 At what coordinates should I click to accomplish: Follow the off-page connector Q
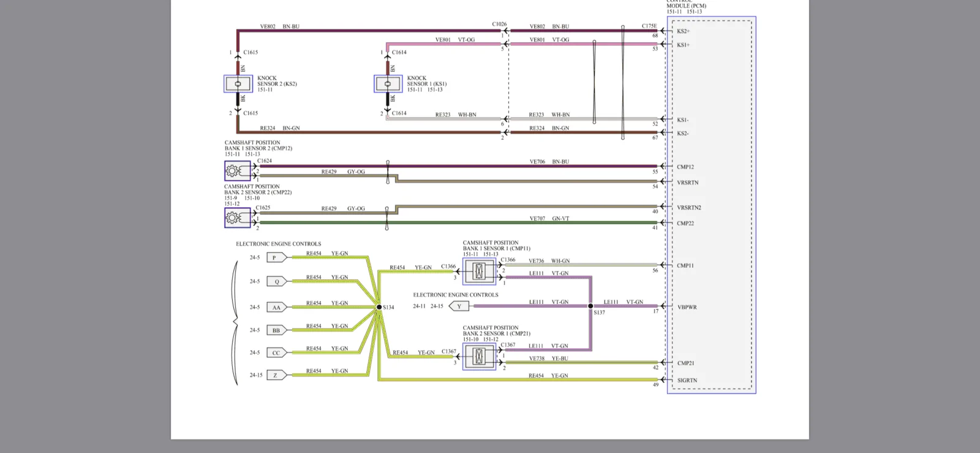tap(277, 281)
